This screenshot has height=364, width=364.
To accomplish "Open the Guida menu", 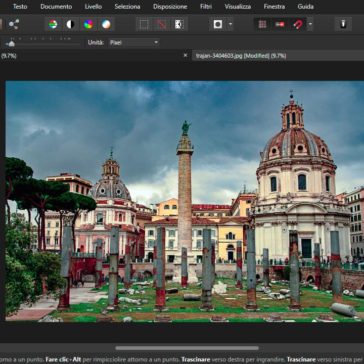I will [x=305, y=6].
